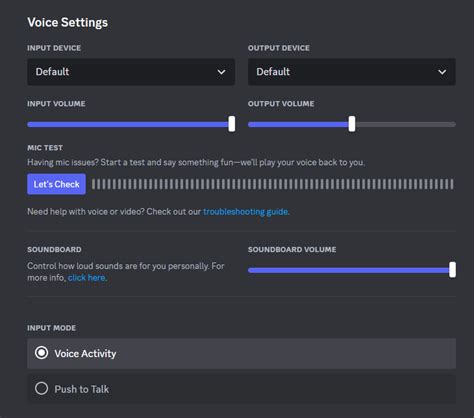Choose the Voice Activity input mode row

pos(241,353)
